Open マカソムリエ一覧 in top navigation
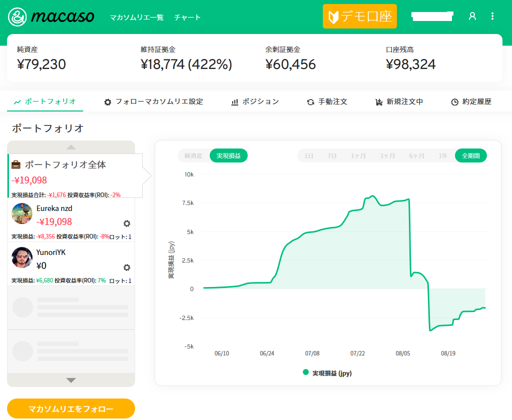The width and height of the screenshot is (512, 420). click(137, 17)
